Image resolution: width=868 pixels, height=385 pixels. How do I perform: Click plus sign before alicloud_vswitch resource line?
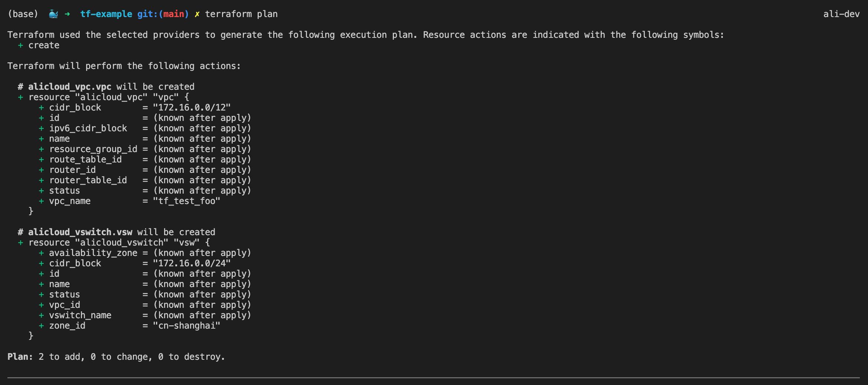20,243
